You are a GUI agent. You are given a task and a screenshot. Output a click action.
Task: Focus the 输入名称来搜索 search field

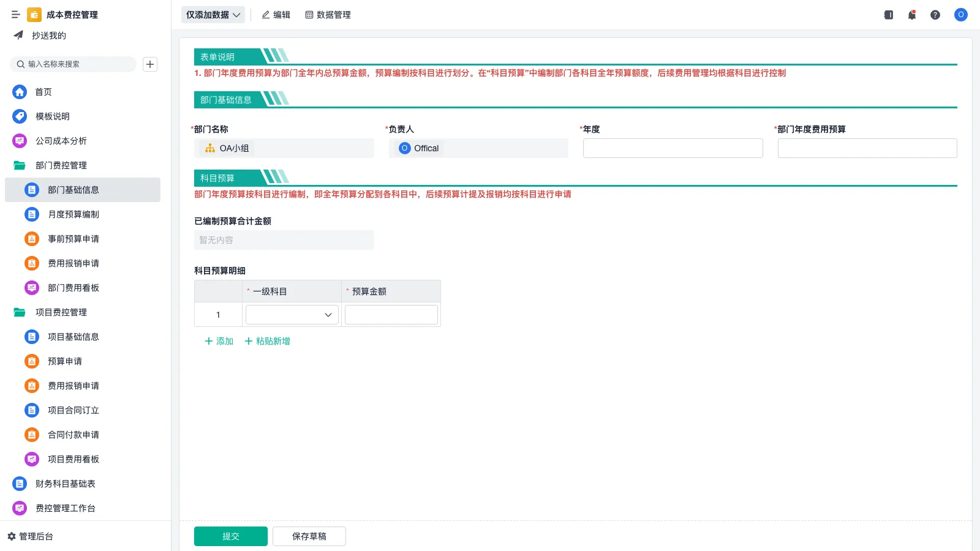[73, 64]
